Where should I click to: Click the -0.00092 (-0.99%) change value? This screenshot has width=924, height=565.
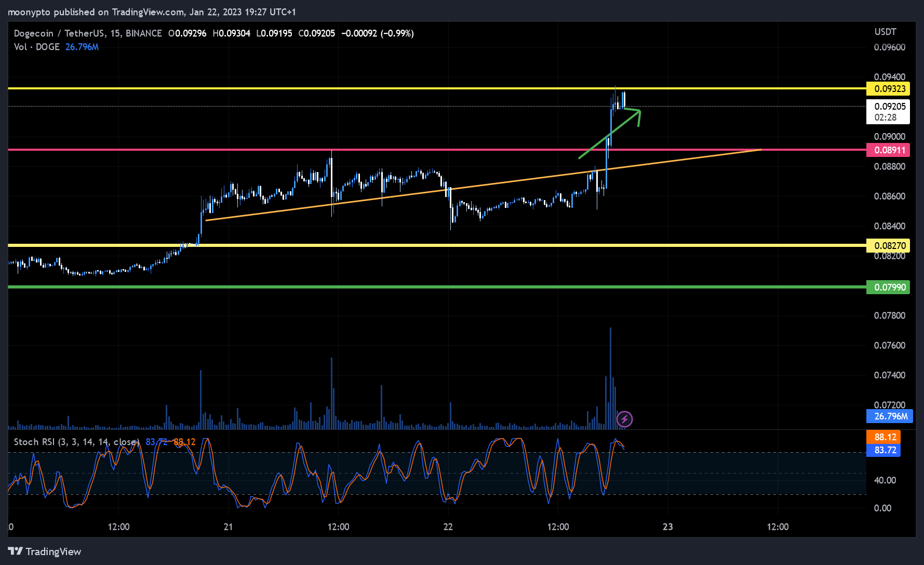click(x=378, y=33)
